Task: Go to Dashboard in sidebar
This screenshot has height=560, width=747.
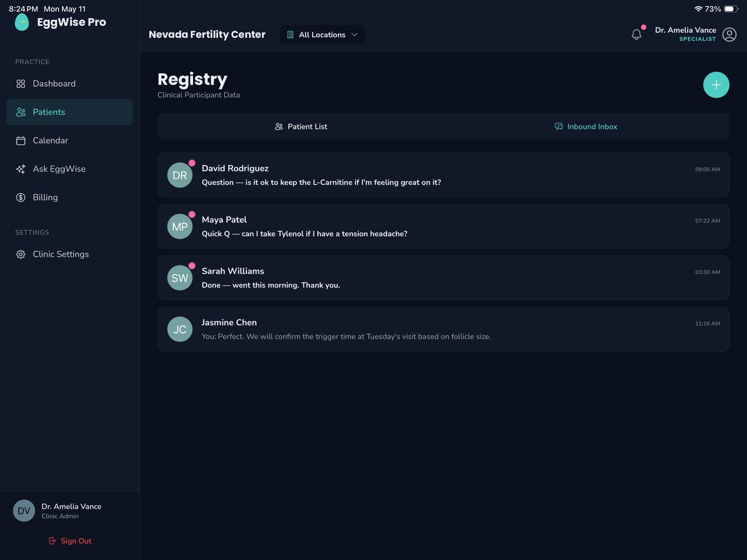Action: point(69,84)
